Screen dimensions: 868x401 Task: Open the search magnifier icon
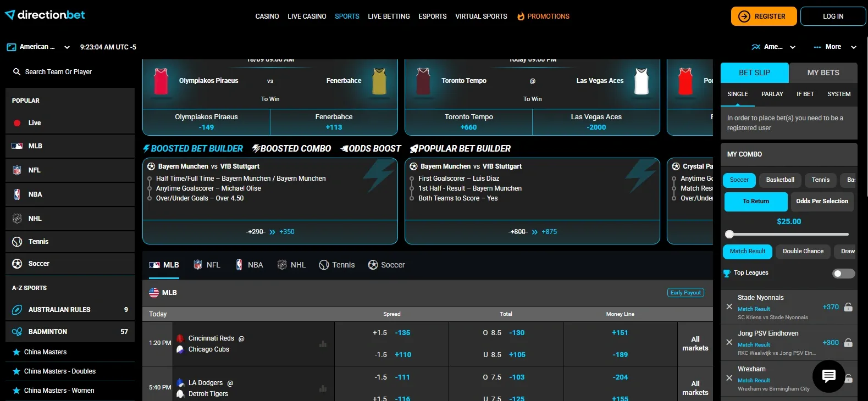pos(17,72)
